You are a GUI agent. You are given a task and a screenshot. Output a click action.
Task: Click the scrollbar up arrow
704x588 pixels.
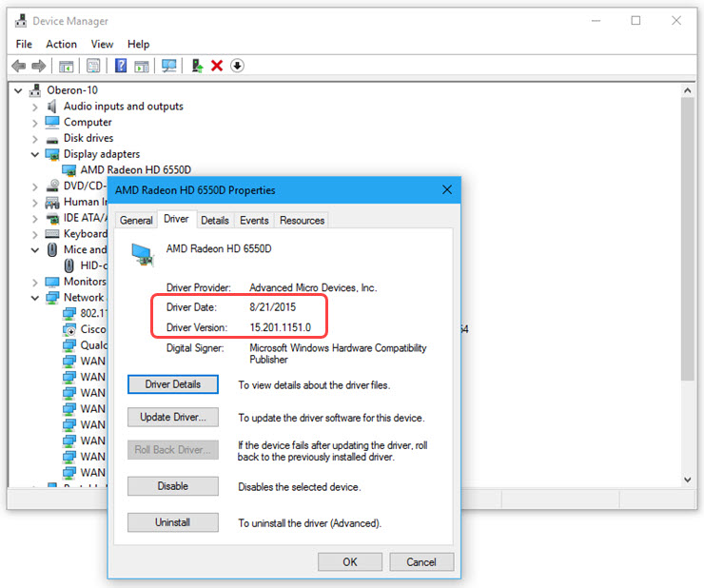688,90
